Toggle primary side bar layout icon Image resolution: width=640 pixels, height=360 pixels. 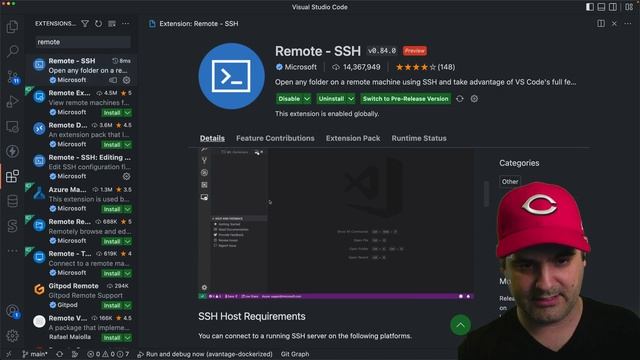[x=589, y=7]
